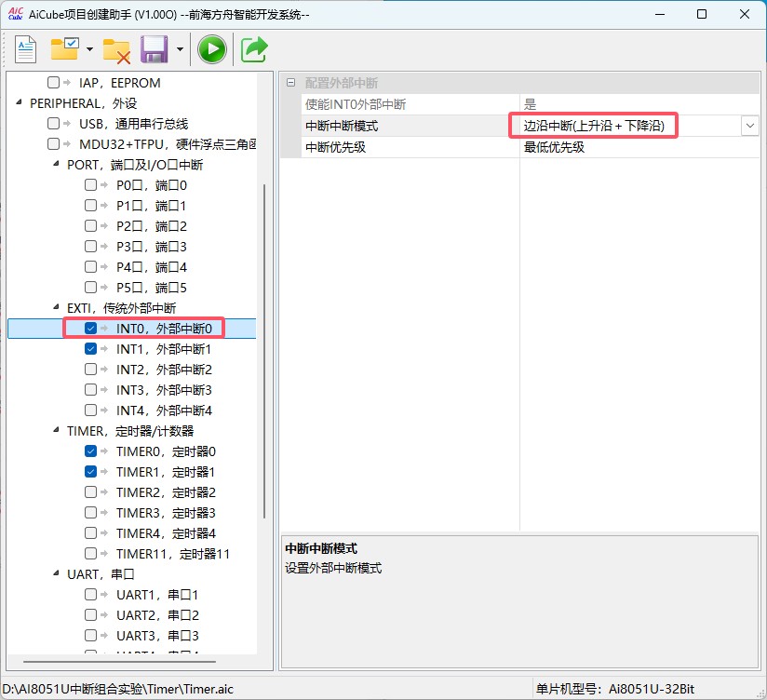Click the 中断优先级 property label
Viewport: 767px width, 700px height.
click(x=335, y=147)
